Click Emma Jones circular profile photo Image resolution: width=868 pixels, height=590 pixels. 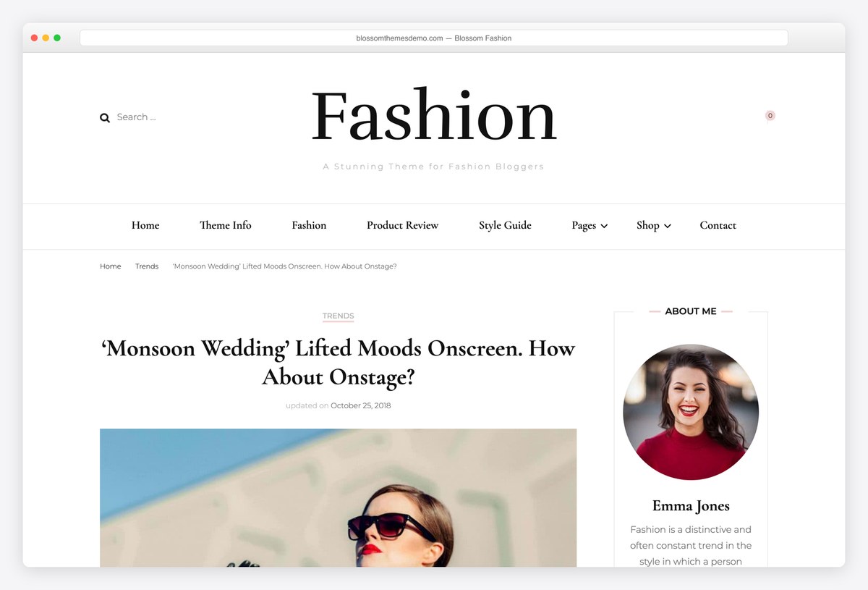(691, 412)
